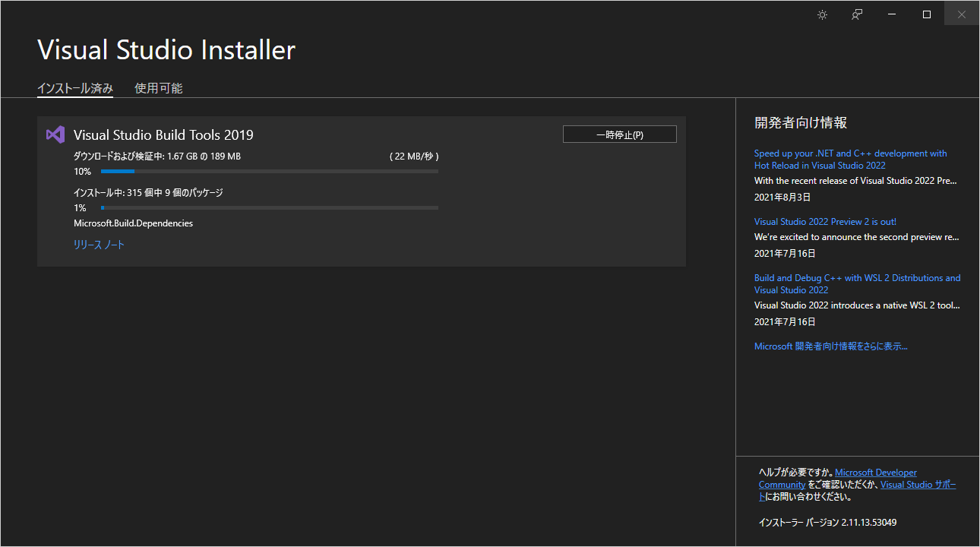Open the WSL 2 Distributions article link
This screenshot has height=547, width=980.
click(857, 283)
